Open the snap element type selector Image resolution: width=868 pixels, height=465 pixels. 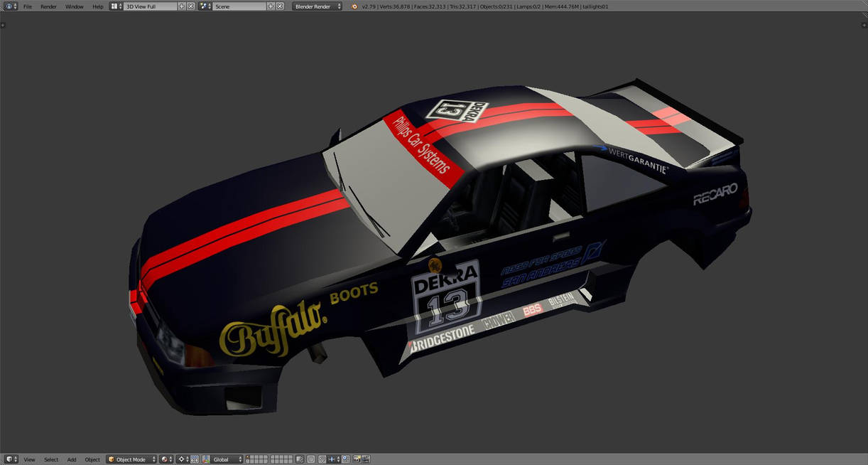click(x=334, y=459)
